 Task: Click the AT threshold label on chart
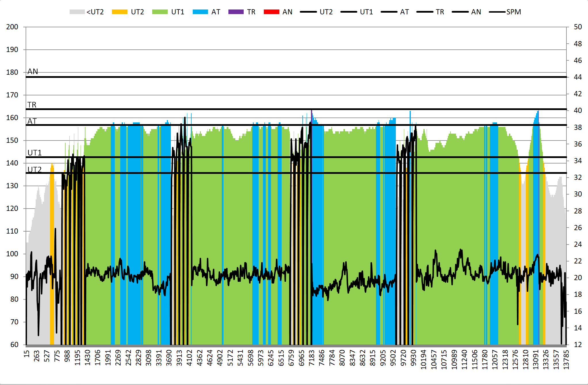click(x=32, y=121)
